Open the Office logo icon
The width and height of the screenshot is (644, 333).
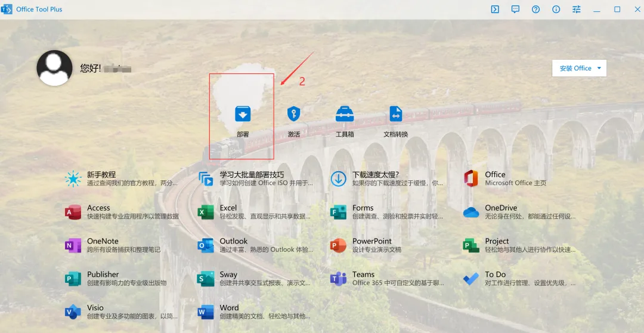tap(471, 178)
